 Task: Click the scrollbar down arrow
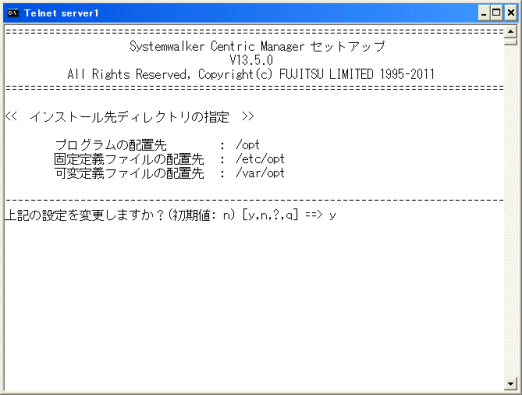(x=510, y=383)
